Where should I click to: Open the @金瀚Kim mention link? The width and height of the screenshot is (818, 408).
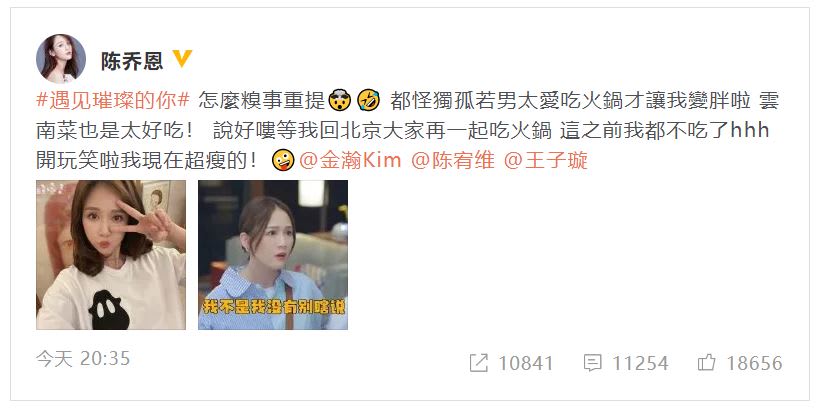[350, 160]
